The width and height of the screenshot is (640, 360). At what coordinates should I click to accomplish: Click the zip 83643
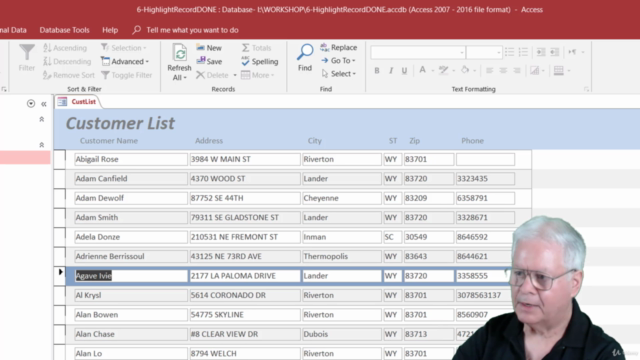429,256
